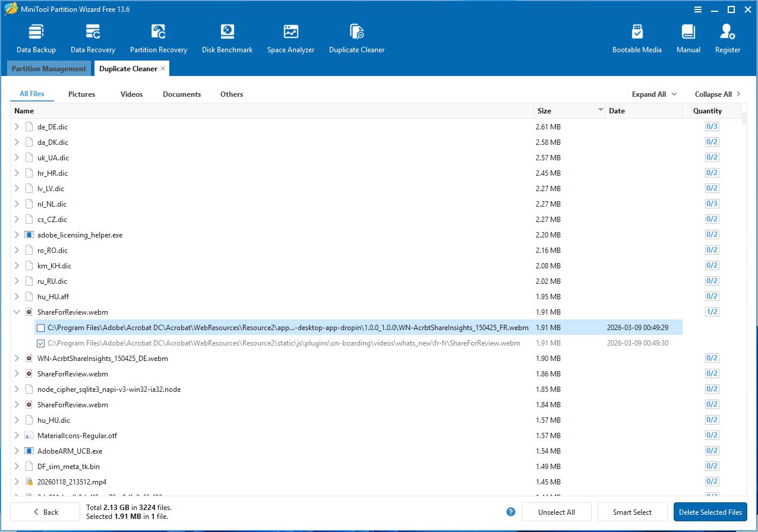758x532 pixels.
Task: Open the Manual
Action: pos(688,36)
